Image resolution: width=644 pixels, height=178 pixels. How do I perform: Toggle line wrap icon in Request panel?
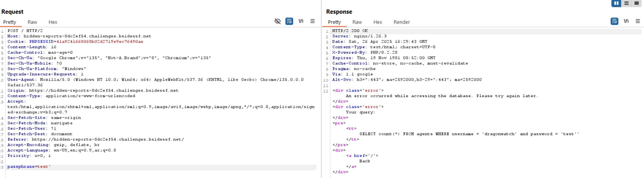(x=289, y=21)
